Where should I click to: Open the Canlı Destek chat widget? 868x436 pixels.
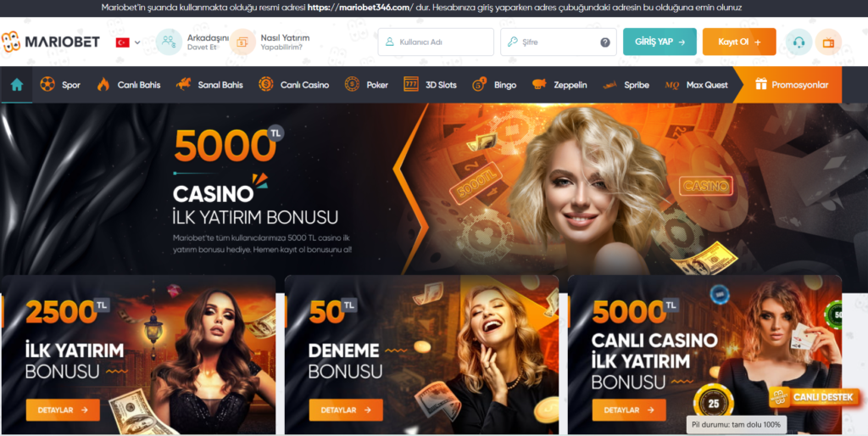pos(815,397)
